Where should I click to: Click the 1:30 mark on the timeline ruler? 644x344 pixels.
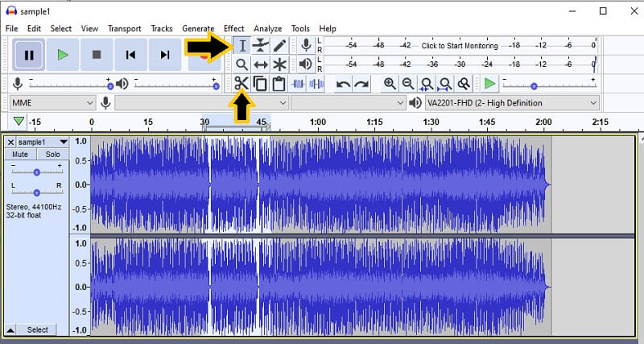tap(431, 122)
